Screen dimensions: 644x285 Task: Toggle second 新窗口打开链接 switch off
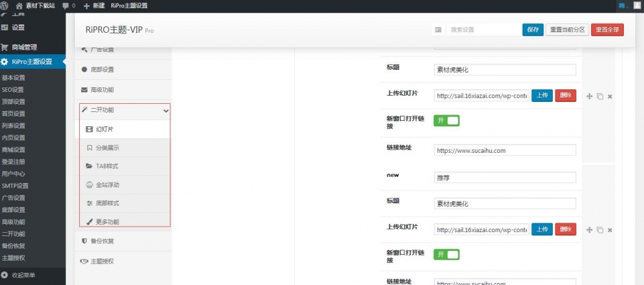click(447, 254)
